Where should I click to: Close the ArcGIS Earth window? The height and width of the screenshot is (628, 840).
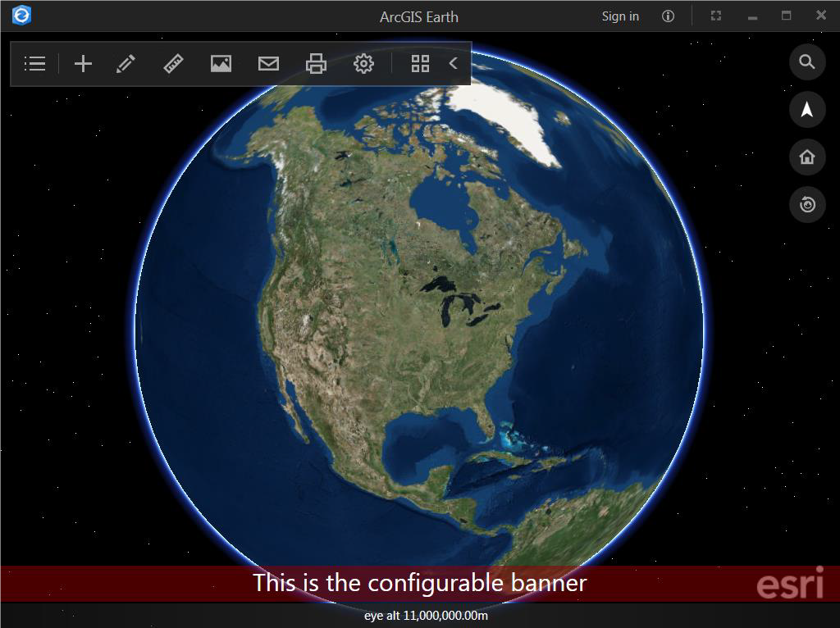pos(820,15)
